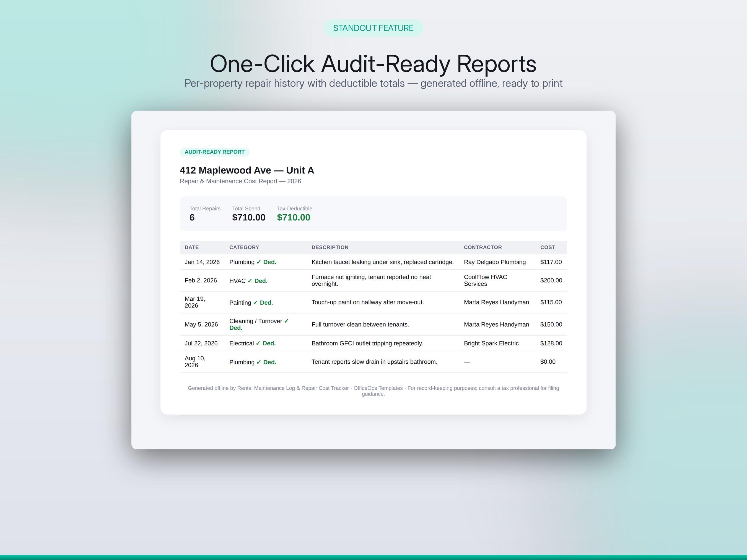747x560 pixels.
Task: Click the heading One-Click Audit-Ready Reports
Action: click(373, 64)
